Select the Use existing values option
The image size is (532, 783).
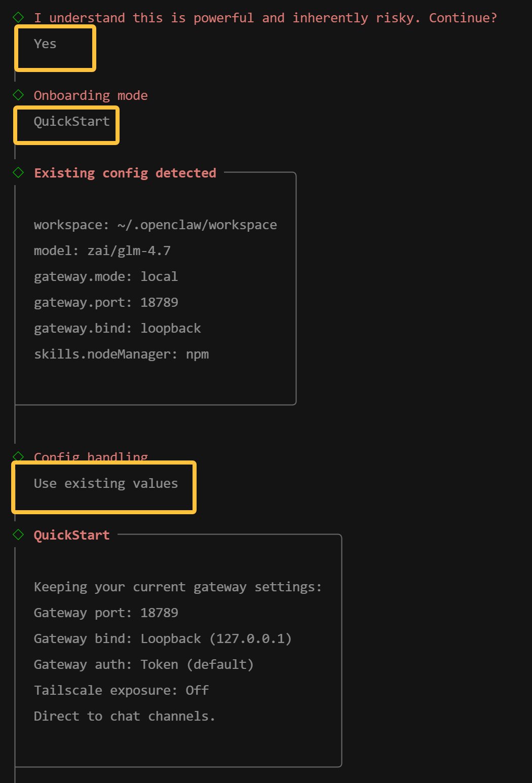point(105,483)
